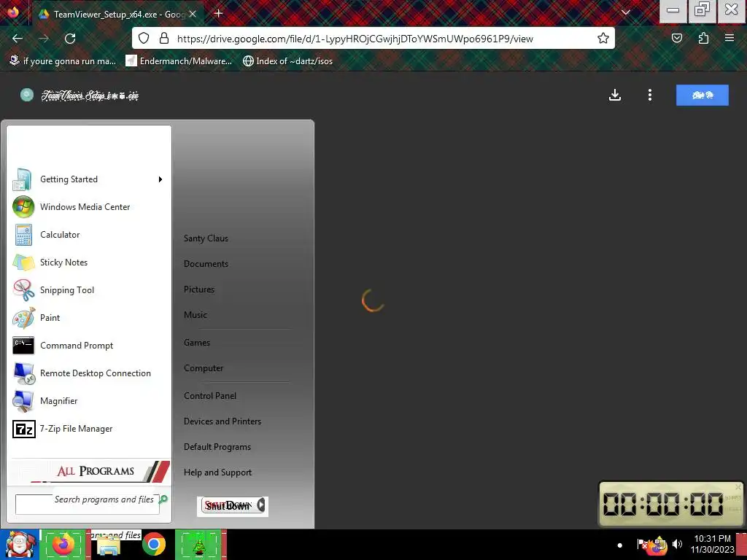Open Default Programs
The height and width of the screenshot is (560, 747).
[217, 447]
